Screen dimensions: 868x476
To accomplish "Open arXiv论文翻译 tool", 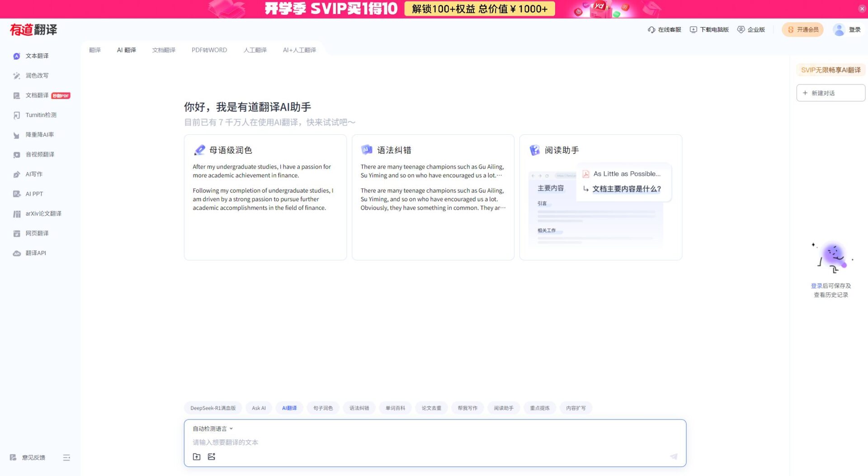I will [43, 213].
